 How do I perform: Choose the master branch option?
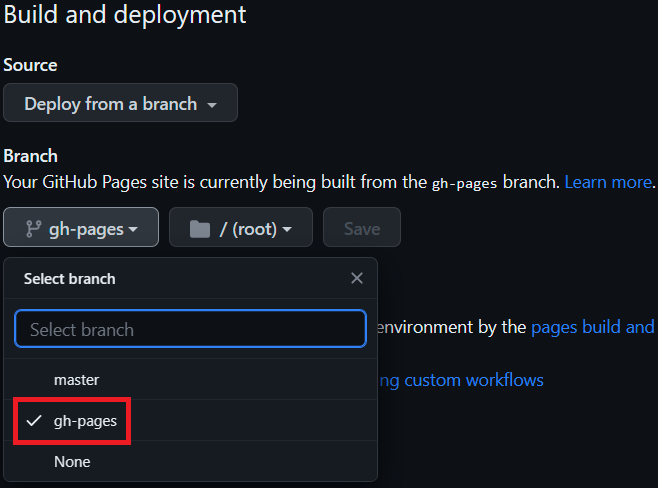pyautogui.click(x=191, y=379)
